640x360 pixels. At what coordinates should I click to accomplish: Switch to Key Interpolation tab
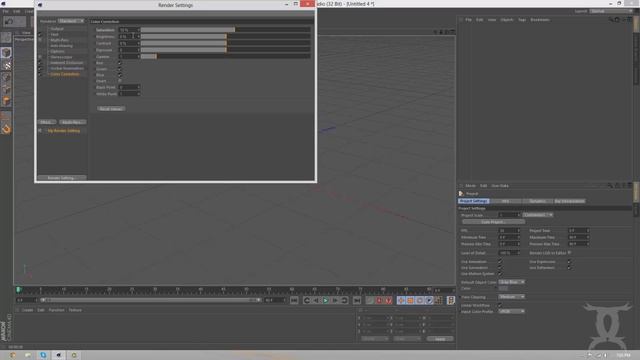[569, 201]
